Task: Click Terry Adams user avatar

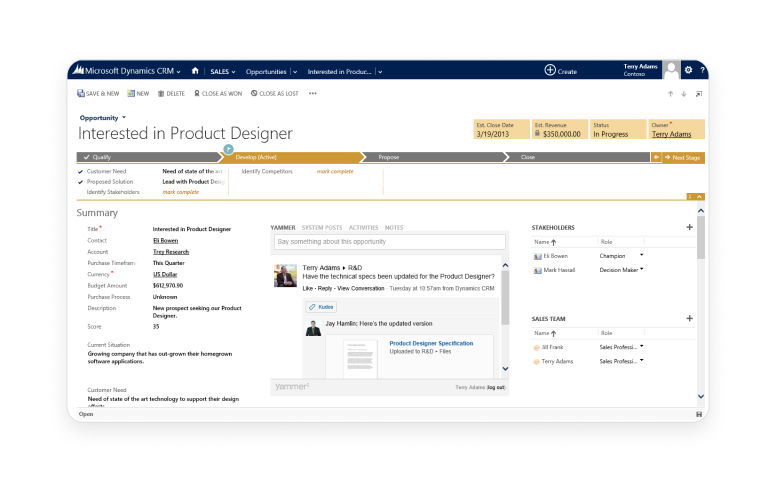Action: [671, 70]
